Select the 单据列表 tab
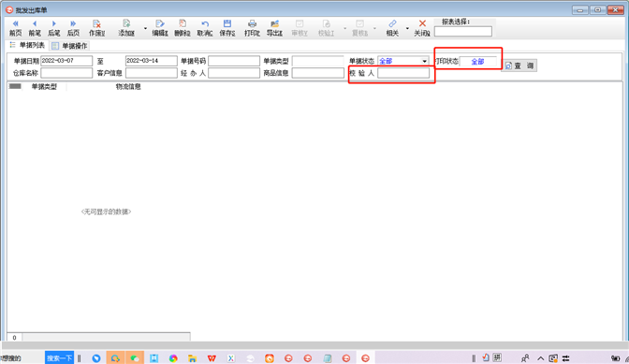 [x=27, y=45]
